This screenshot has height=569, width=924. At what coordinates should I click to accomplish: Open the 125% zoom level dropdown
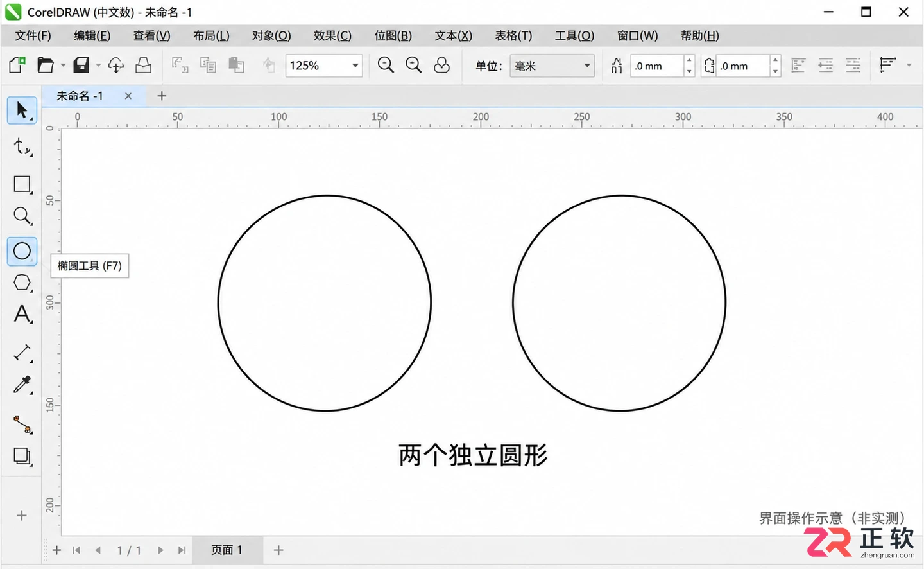pyautogui.click(x=355, y=66)
